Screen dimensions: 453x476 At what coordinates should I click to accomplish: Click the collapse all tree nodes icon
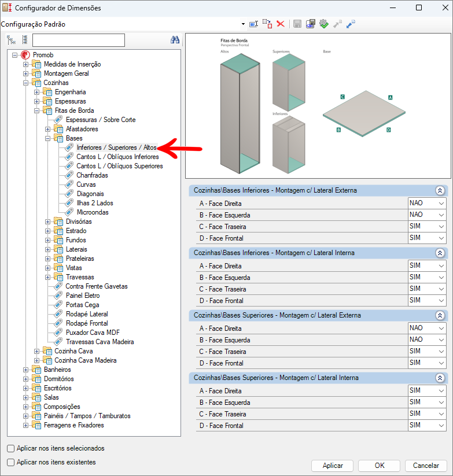24,40
